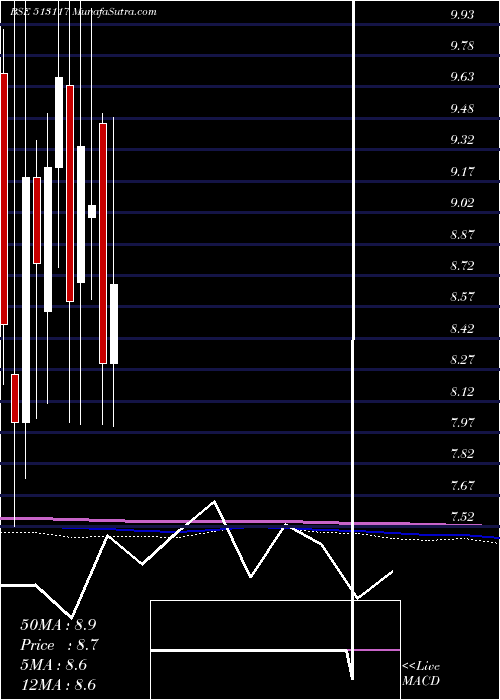Viewport: 500px width, 700px height.
Task: Click the last white candlestick body near 8.42
Action: (x=114, y=324)
